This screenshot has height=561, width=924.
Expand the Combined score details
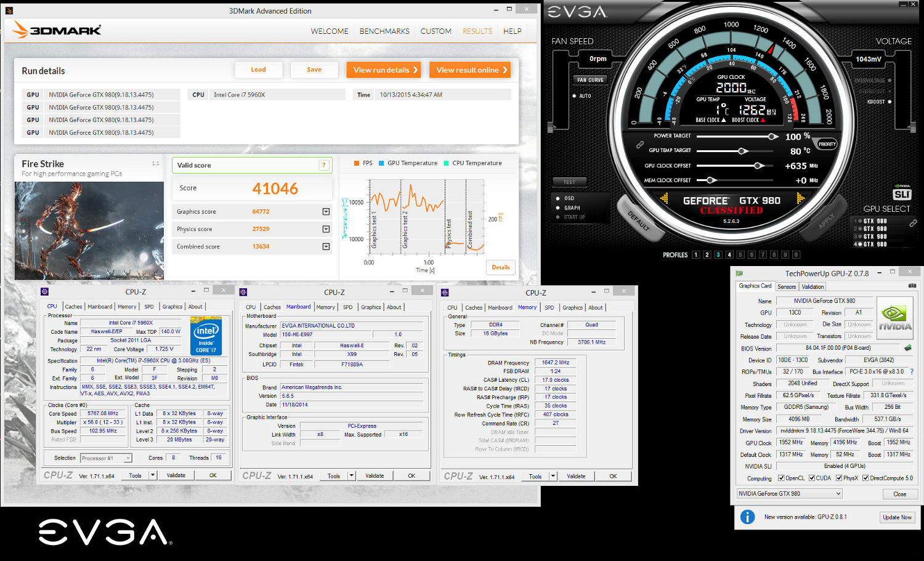tap(326, 246)
